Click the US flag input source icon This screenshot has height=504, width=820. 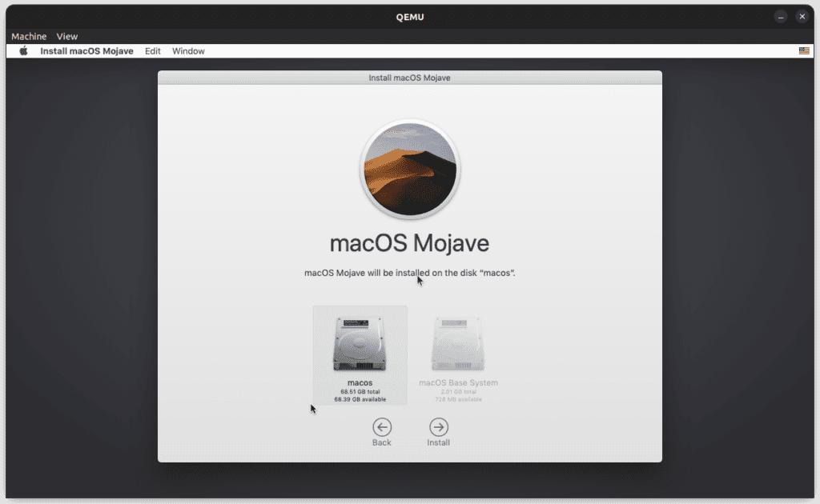[804, 50]
